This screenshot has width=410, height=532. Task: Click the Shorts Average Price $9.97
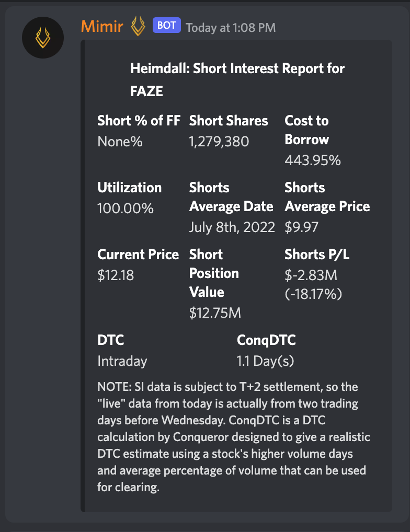301,227
